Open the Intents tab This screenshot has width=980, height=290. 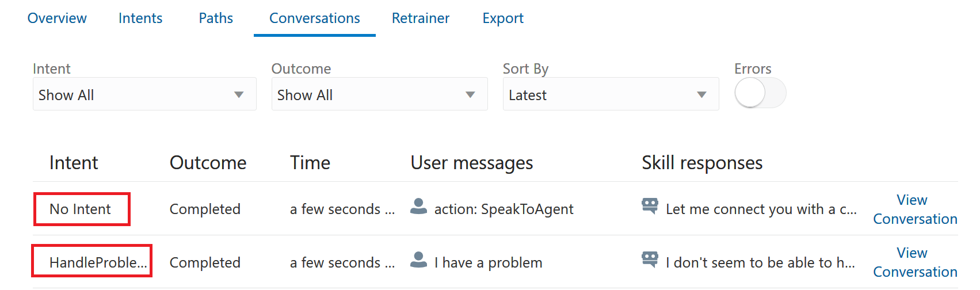tap(140, 18)
